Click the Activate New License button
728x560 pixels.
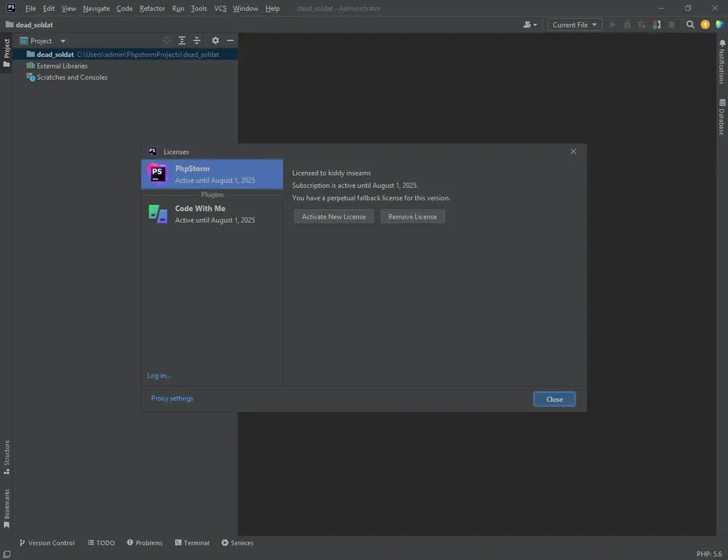(x=334, y=216)
